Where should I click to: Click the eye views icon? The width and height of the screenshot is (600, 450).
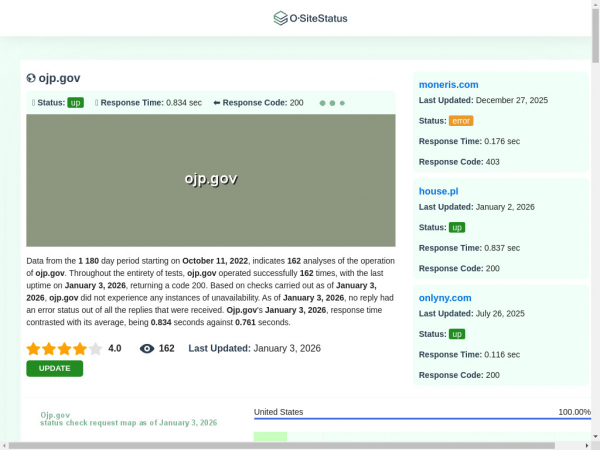pyautogui.click(x=147, y=349)
